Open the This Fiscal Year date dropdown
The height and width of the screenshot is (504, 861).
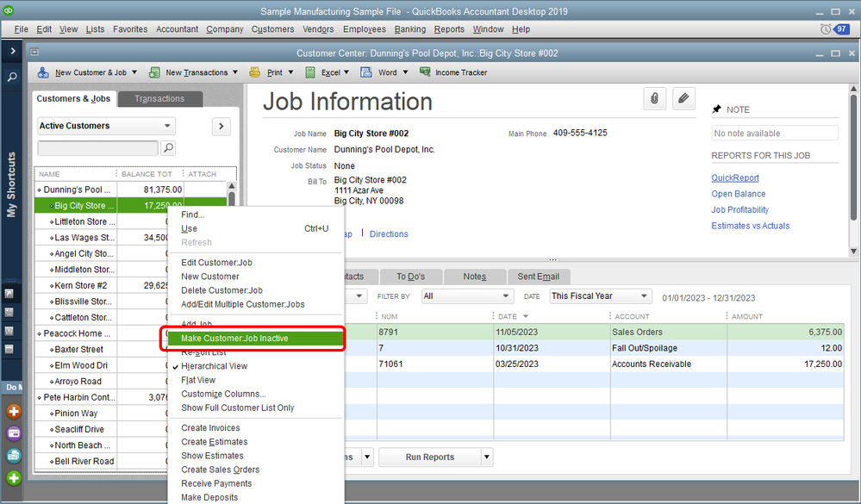(601, 296)
